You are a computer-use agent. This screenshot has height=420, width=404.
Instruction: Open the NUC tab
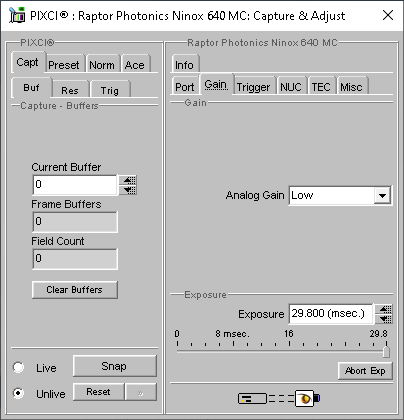(x=291, y=87)
